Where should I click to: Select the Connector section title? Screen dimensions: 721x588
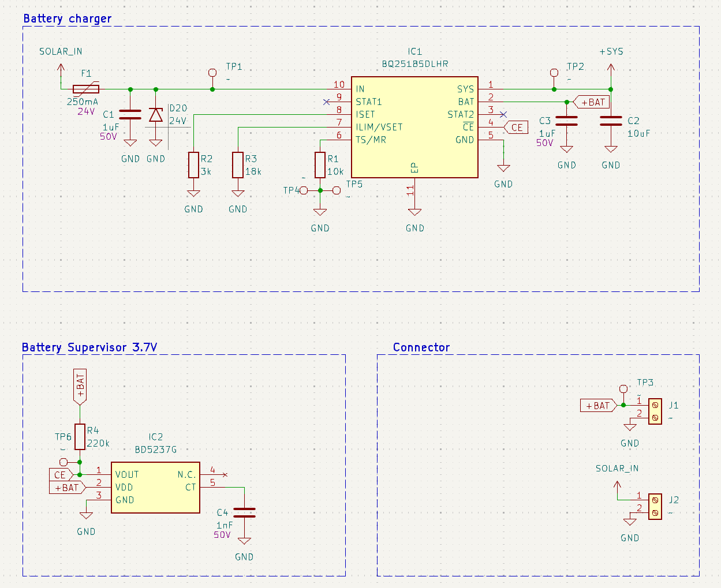click(x=421, y=347)
